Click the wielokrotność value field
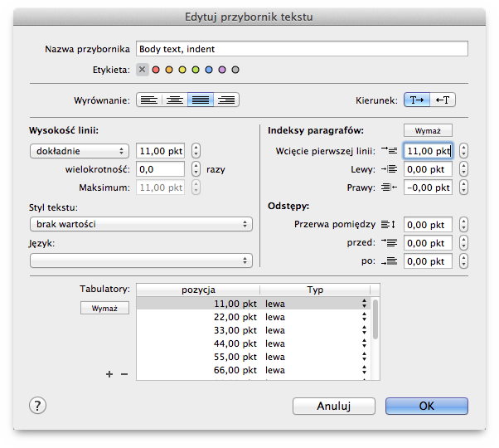Viewport: 499px width, 448px height. tap(161, 169)
